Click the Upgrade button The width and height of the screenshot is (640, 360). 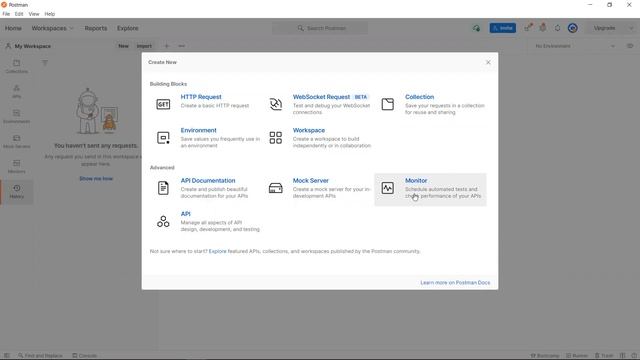604,28
